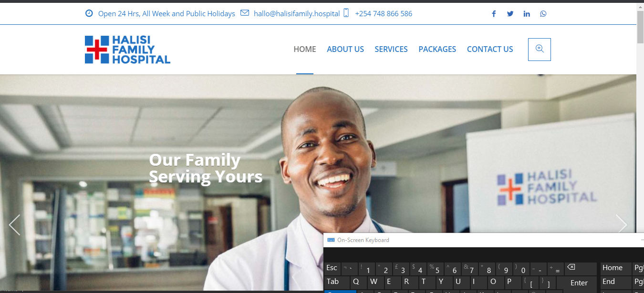Screen dimensions: 644x293
Task: Open the Twitter social icon
Action: (510, 14)
